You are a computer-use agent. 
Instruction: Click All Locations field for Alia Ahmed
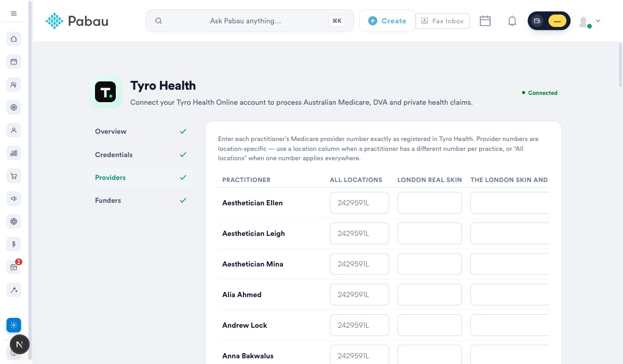359,295
